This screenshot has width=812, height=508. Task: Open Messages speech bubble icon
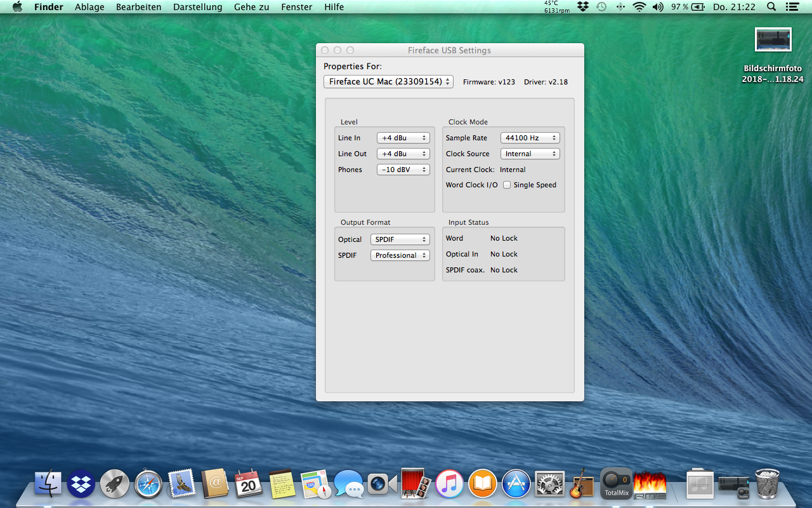click(349, 484)
